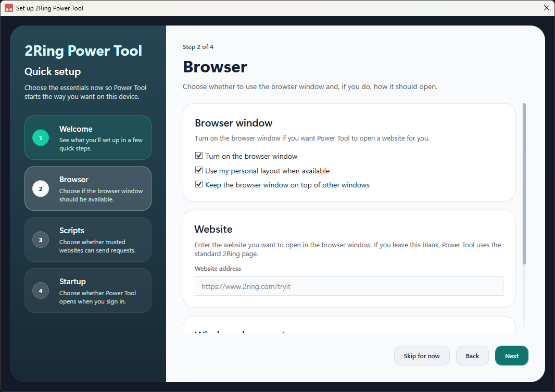Click the 2Ring Power Tool title bar icon
This screenshot has height=392, width=555.
click(9, 8)
